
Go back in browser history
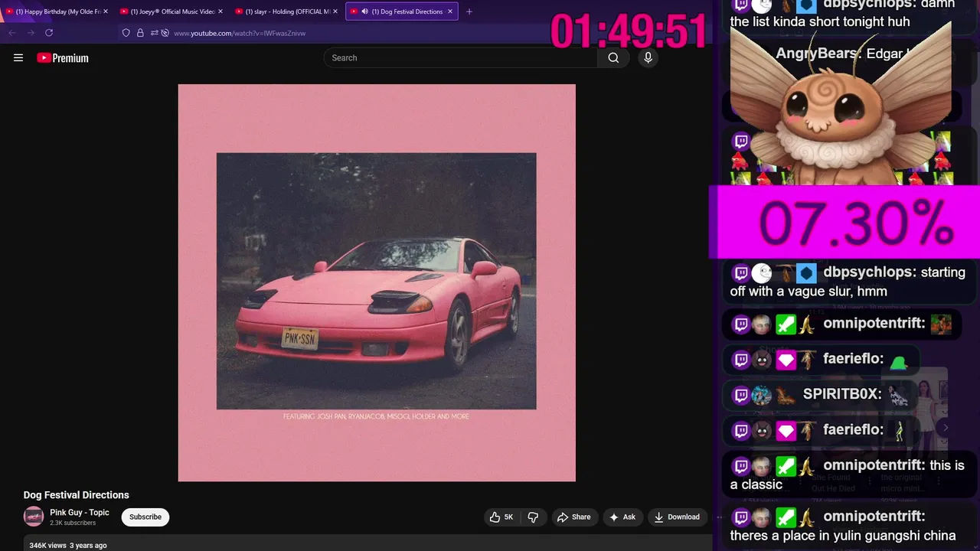[12, 33]
